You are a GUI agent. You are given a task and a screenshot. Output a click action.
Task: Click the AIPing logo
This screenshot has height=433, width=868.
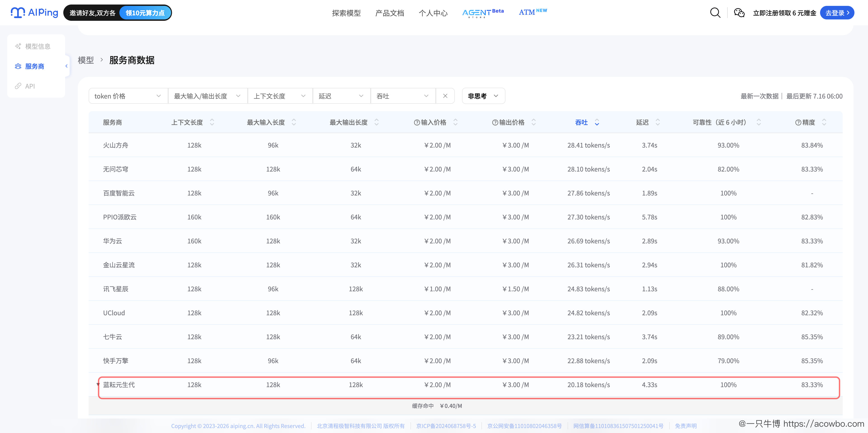click(x=34, y=12)
